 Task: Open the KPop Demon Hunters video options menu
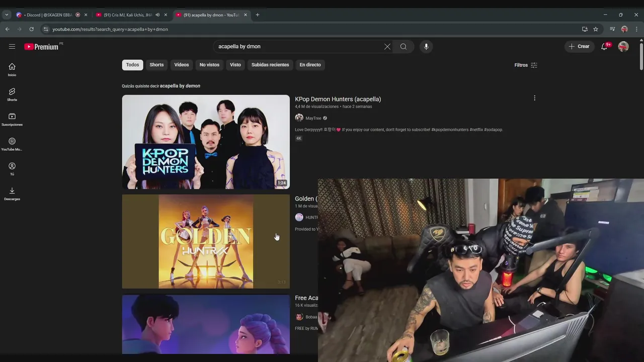pyautogui.click(x=534, y=98)
